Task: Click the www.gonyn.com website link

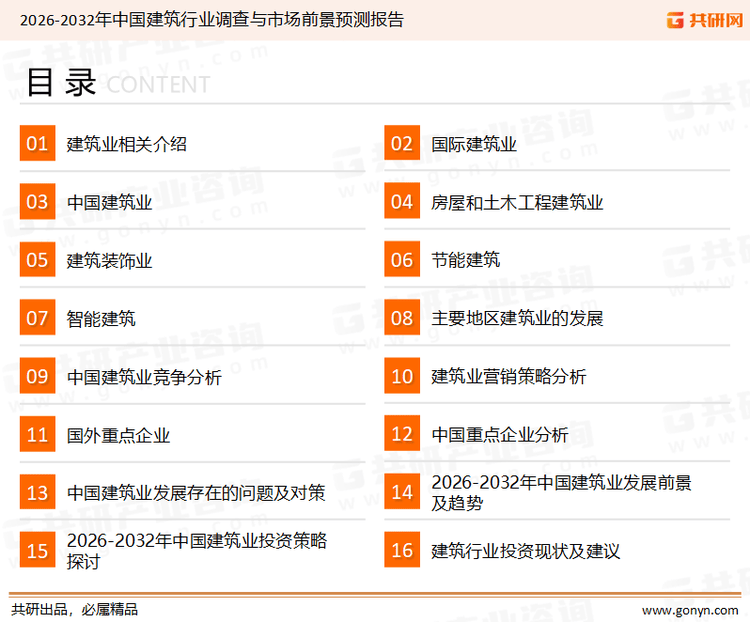Action: [689, 609]
